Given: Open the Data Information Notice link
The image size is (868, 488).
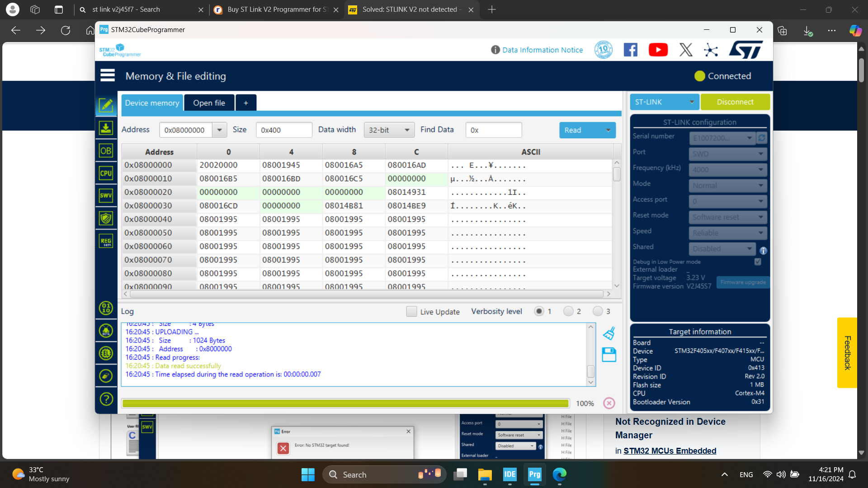Looking at the screenshot, I should (542, 50).
